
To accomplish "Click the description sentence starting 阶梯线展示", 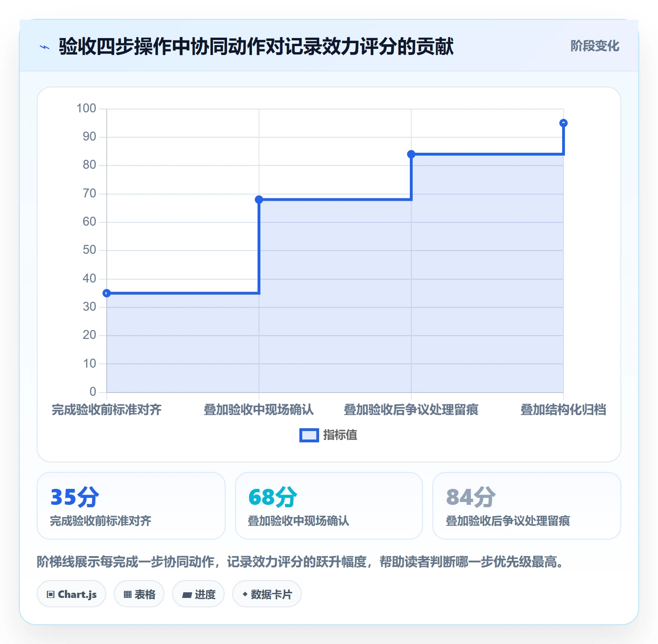I will 301,562.
